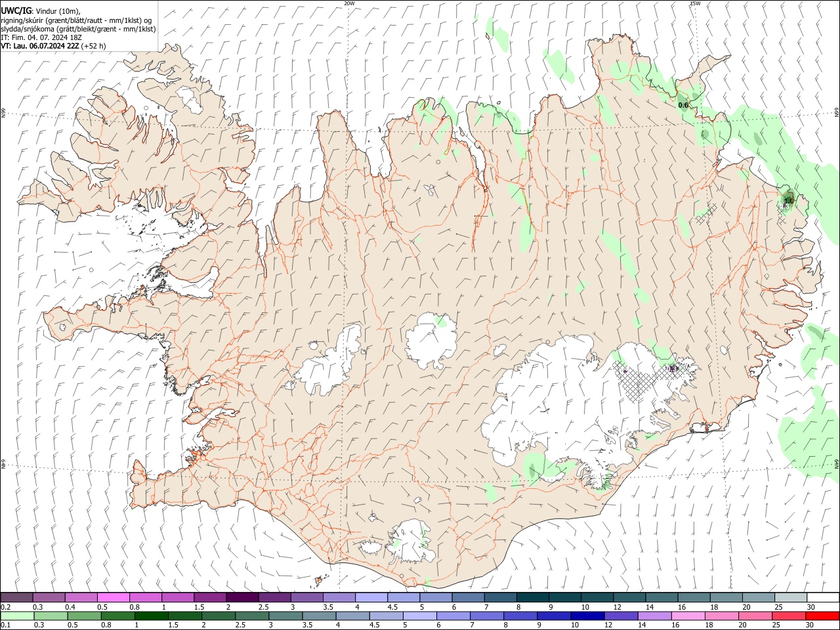Click the '15W' longitude label at top
Screen dimensions: 840x630
click(695, 3)
